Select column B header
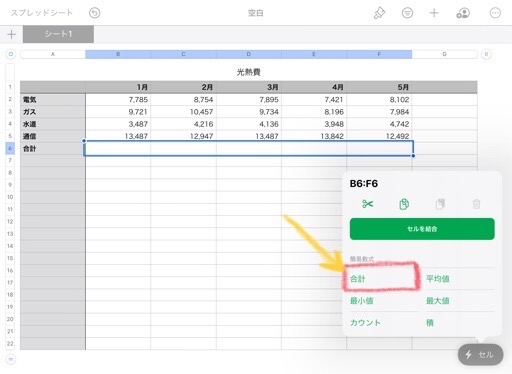This screenshot has height=374, width=512. pos(118,54)
